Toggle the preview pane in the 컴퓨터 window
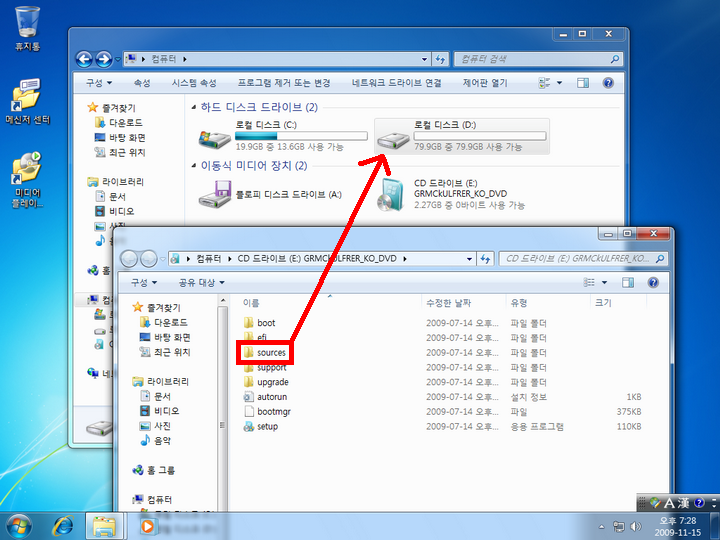Image resolution: width=720 pixels, height=540 pixels. 583,83
